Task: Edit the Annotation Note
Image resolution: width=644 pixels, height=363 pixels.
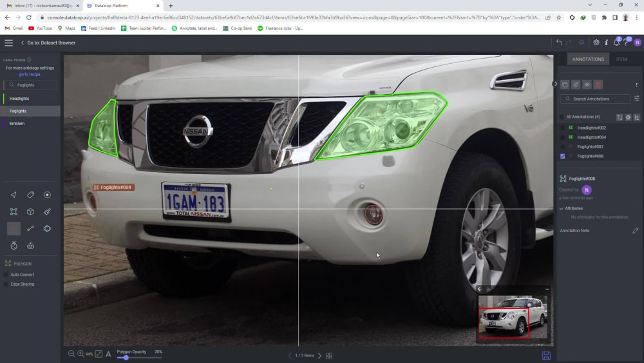Action: tap(635, 231)
